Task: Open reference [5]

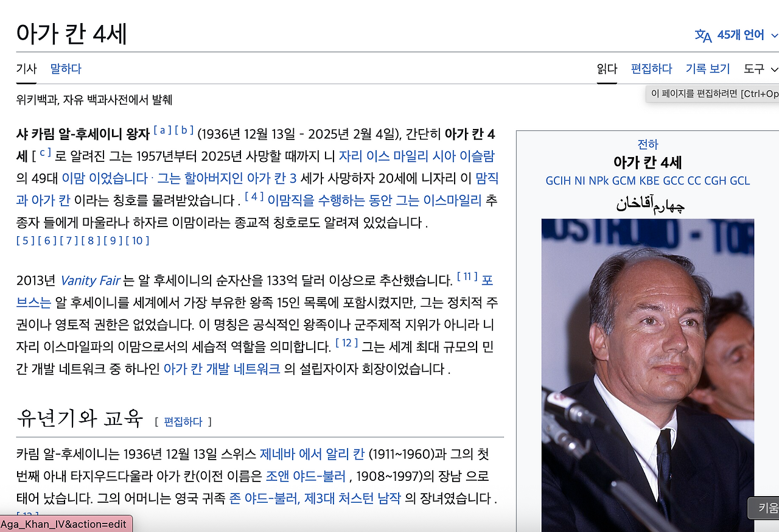Action: click(26, 240)
